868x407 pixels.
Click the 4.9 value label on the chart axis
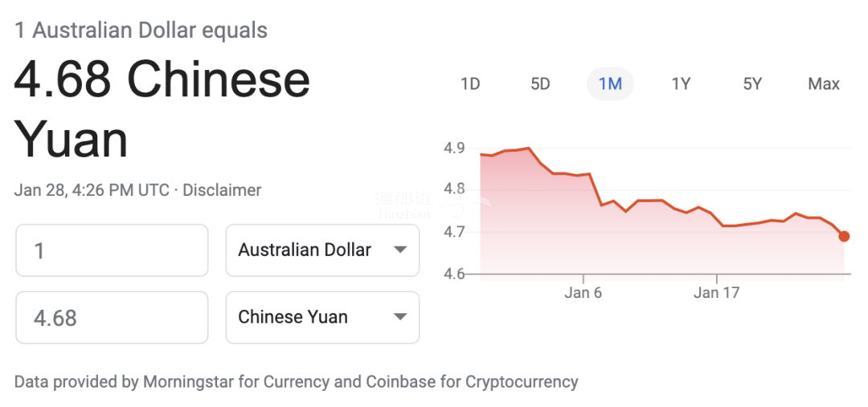pyautogui.click(x=454, y=149)
